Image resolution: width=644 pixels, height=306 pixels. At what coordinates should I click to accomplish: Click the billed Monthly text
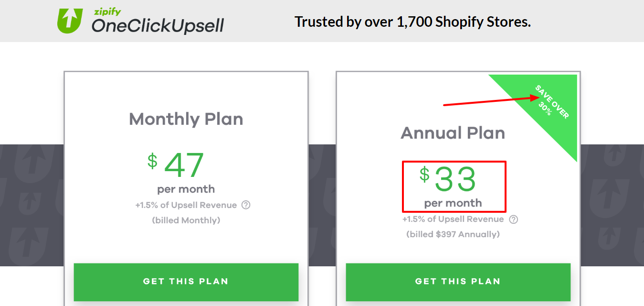point(186,220)
